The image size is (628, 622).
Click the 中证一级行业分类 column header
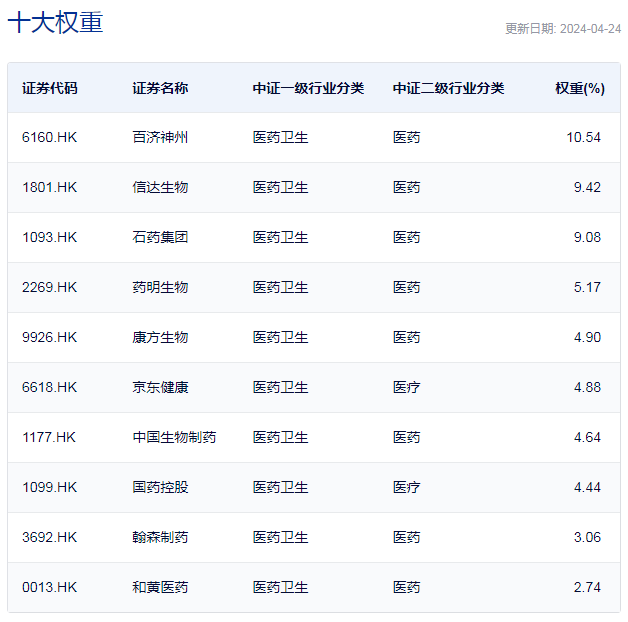tap(308, 88)
